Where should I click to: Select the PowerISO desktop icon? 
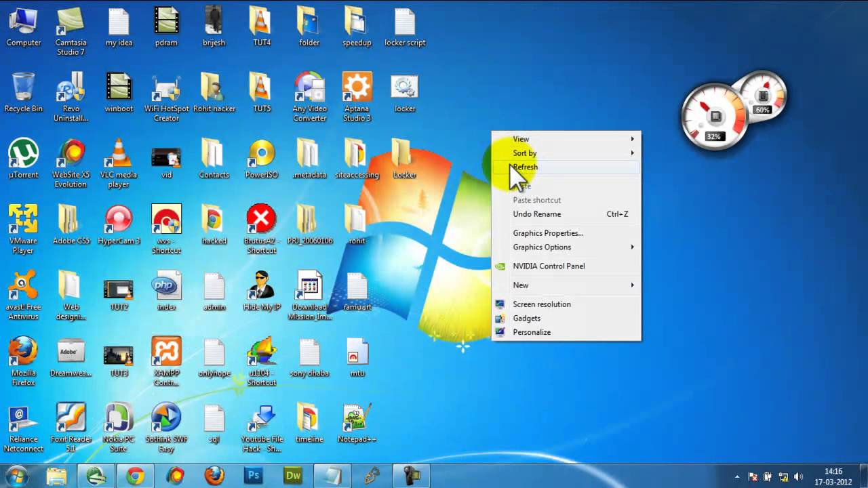261,159
